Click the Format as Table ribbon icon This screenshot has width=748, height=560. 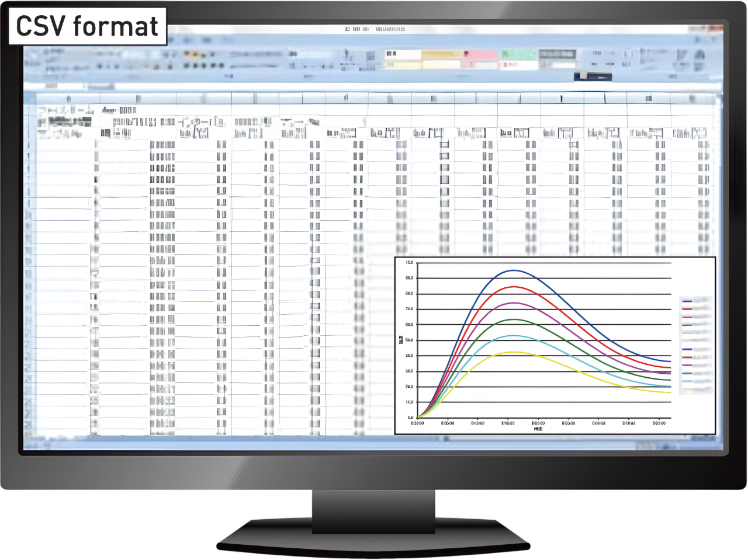point(370,60)
